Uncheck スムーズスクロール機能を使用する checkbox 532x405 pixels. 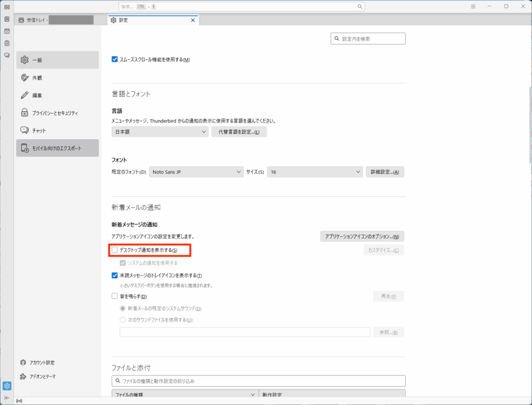(115, 60)
